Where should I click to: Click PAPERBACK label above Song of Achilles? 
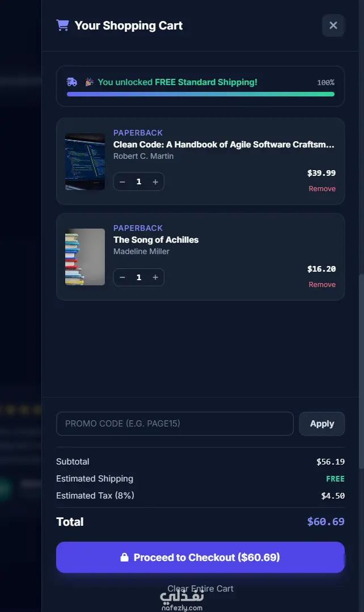(138, 228)
